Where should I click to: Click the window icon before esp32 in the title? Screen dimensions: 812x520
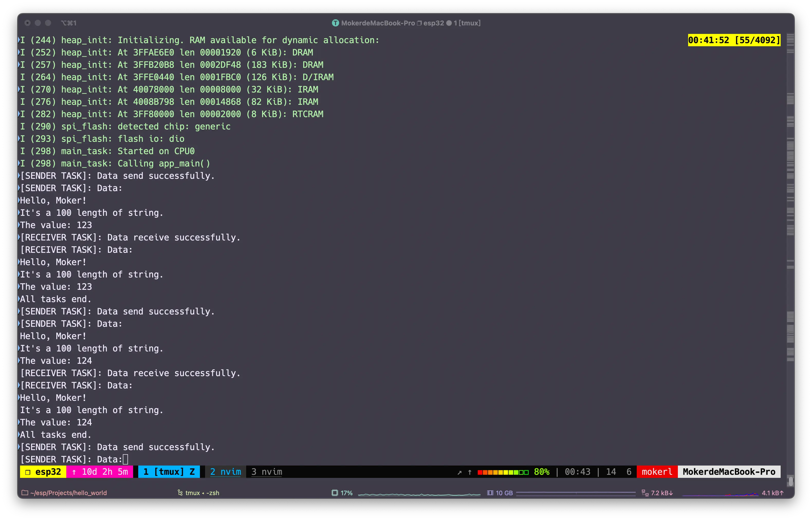(419, 23)
